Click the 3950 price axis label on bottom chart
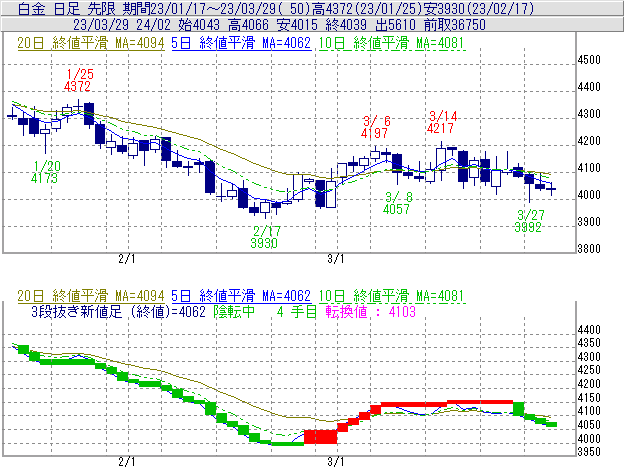Screen dimensions: 624x475 click(x=589, y=452)
